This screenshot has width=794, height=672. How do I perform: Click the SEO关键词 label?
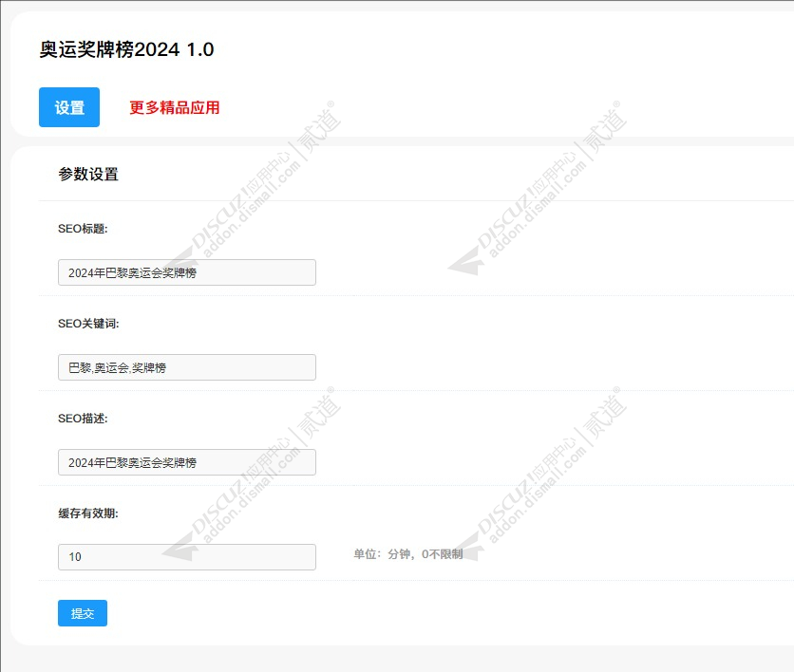[x=88, y=324]
